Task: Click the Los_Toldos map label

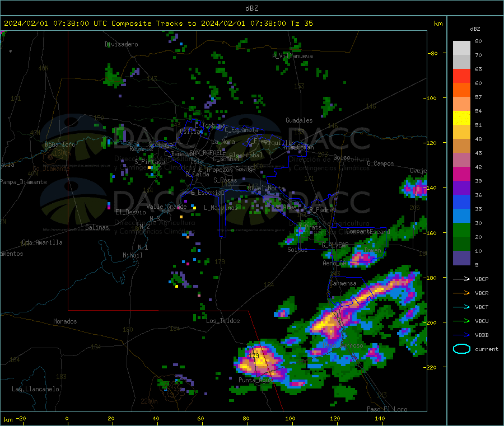Action: point(223,321)
